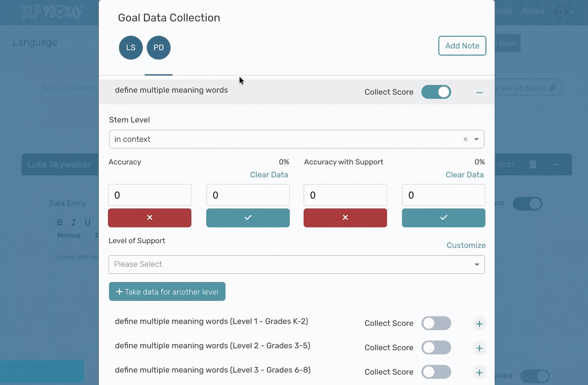
Task: Open the Notes menu in background header
Action: [x=533, y=11]
